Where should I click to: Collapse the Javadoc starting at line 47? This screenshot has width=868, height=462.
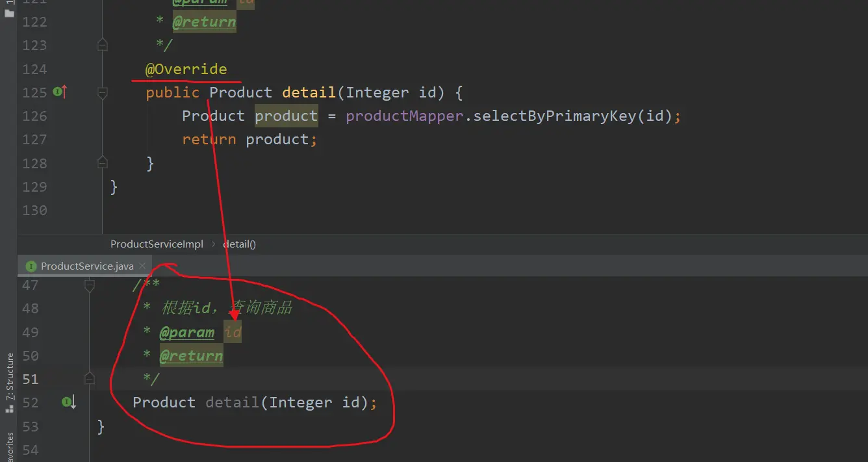[x=90, y=285]
